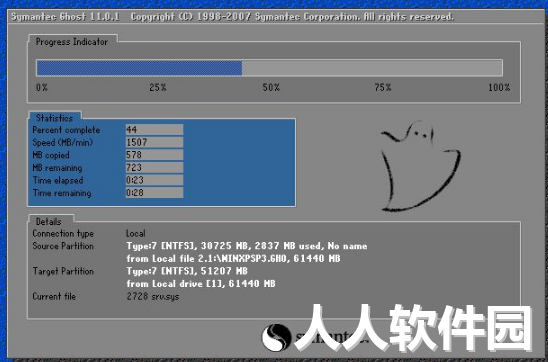The image size is (548, 362).
Task: Click the Statistics heading
Action: pyautogui.click(x=54, y=118)
